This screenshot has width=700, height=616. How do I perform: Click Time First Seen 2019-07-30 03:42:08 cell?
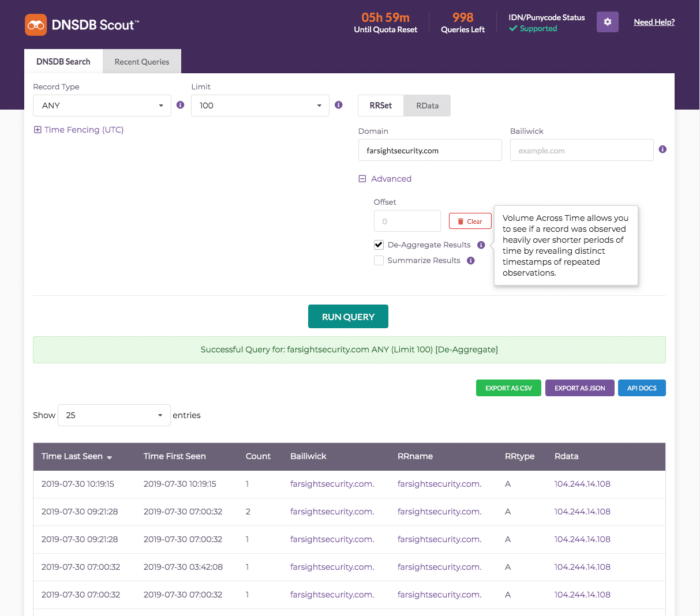click(183, 567)
